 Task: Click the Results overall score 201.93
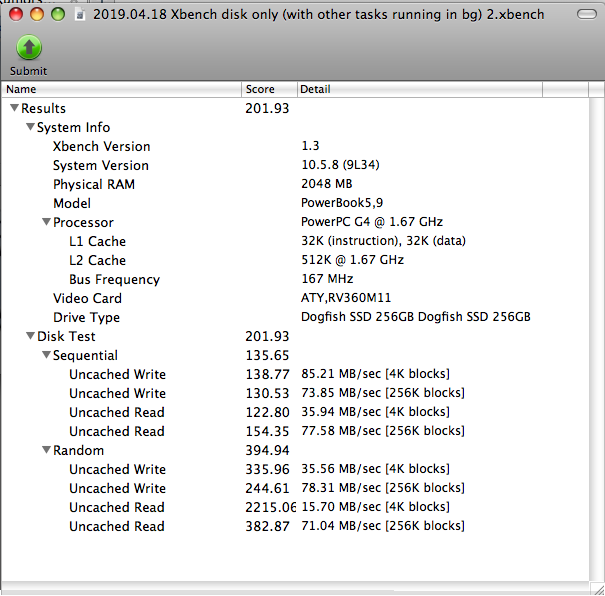(267, 108)
